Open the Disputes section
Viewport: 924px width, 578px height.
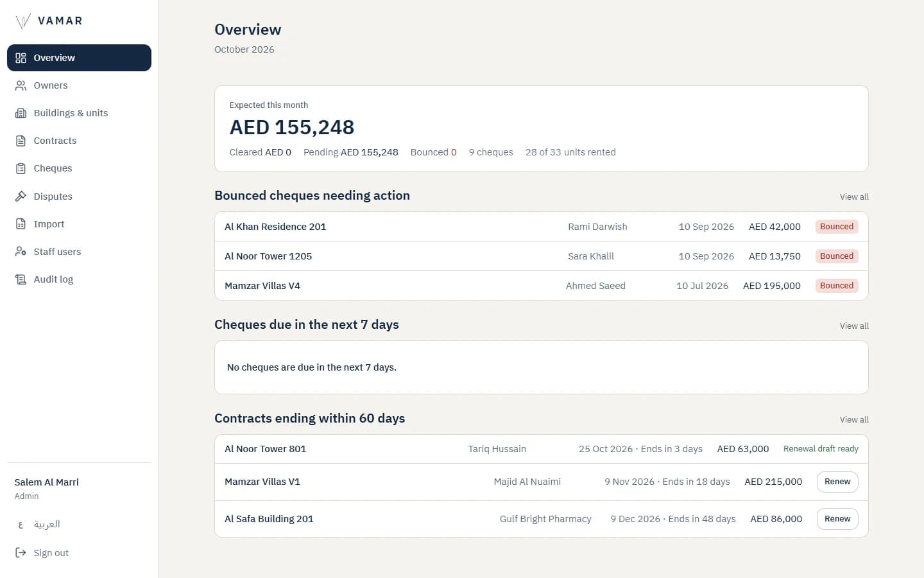(x=79, y=197)
